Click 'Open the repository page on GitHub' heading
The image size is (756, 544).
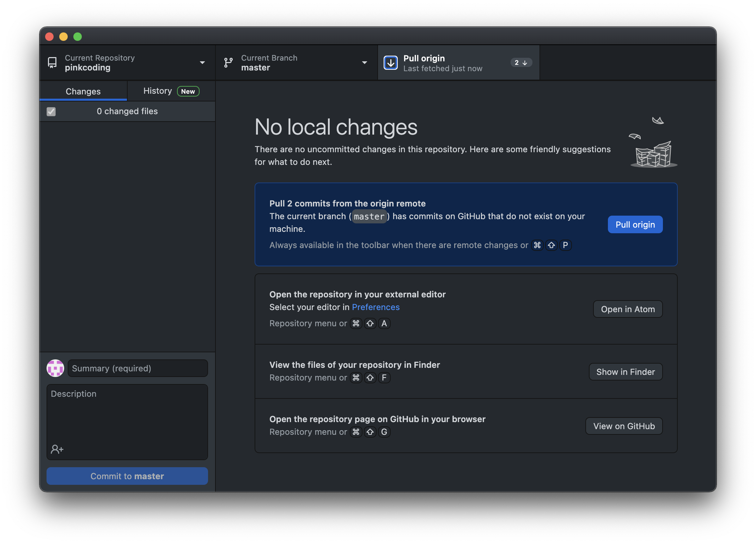(377, 419)
